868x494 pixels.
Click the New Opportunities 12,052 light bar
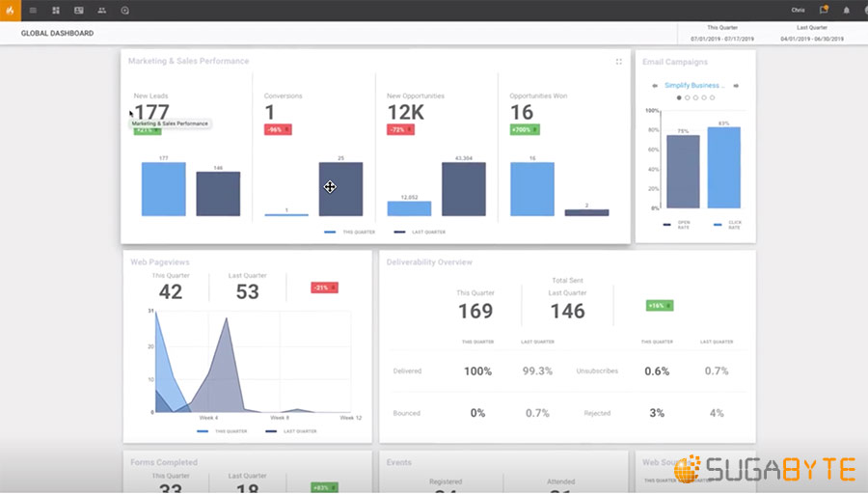409,208
